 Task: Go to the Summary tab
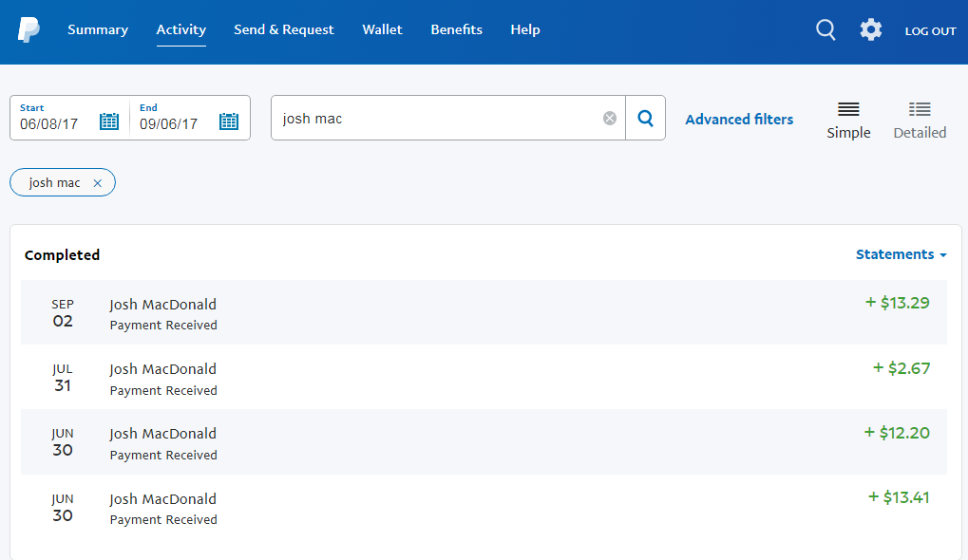98,30
